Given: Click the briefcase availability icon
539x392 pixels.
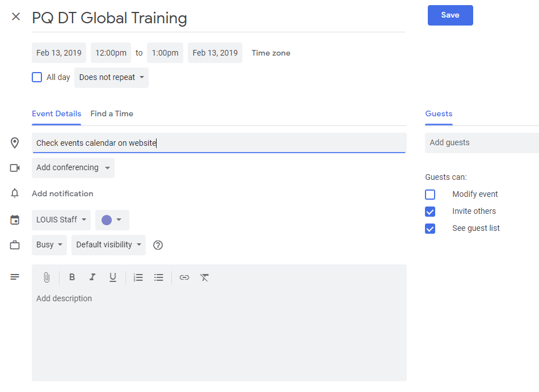Looking at the screenshot, I should click(x=15, y=245).
